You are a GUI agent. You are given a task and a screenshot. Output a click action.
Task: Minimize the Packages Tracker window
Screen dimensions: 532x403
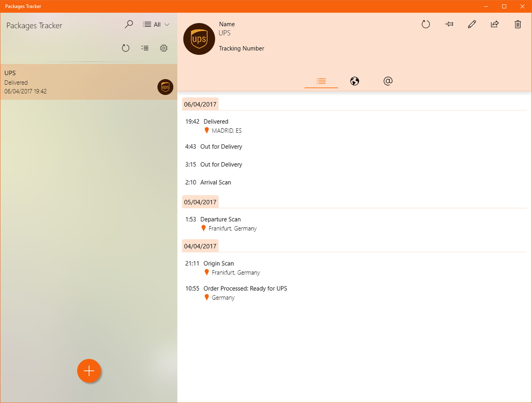[486, 6]
